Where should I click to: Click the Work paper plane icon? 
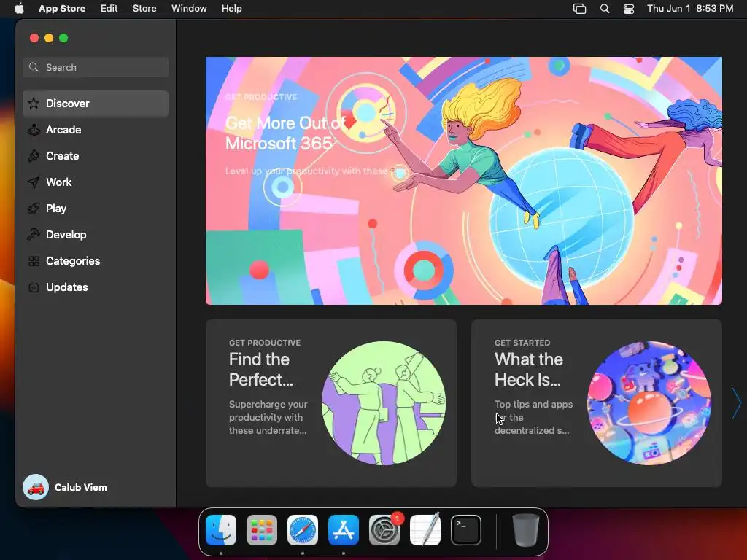pyautogui.click(x=34, y=182)
